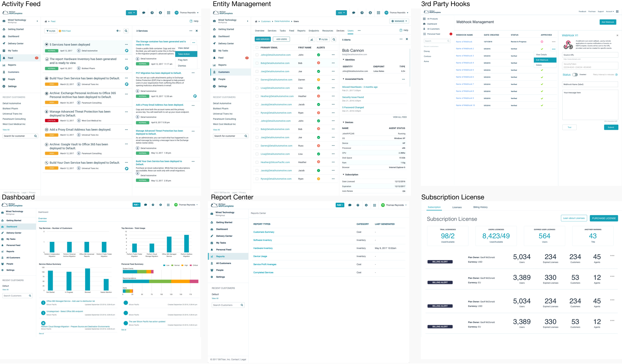
Task: Collapse the Associated Feeds section
Action: click(x=343, y=79)
